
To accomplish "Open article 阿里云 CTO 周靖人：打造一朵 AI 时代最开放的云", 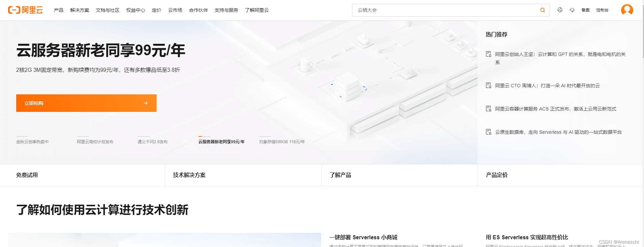I will click(x=547, y=86).
